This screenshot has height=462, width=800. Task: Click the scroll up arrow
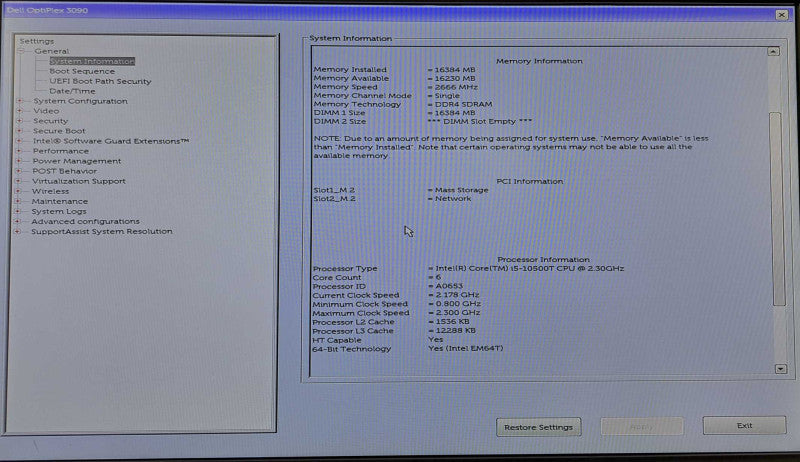(773, 52)
